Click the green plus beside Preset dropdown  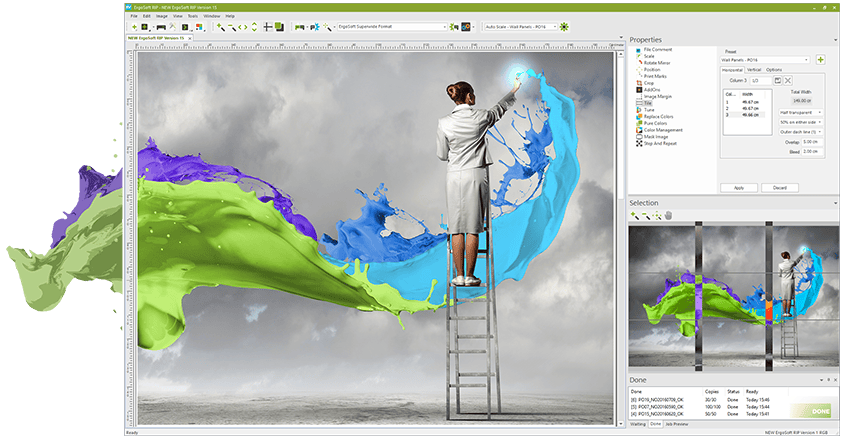pos(820,60)
